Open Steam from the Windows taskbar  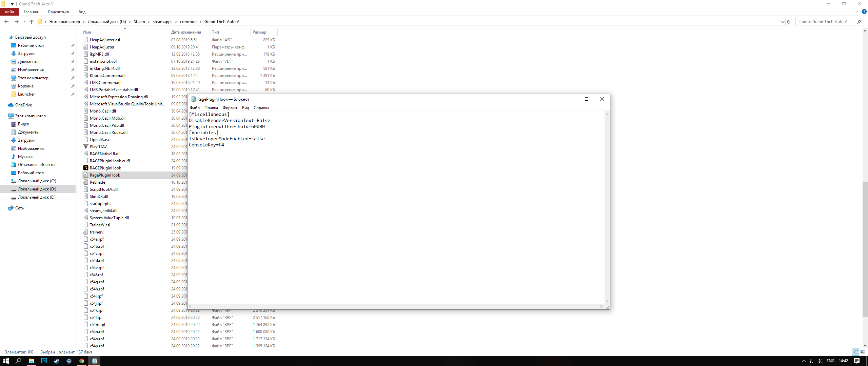click(57, 361)
